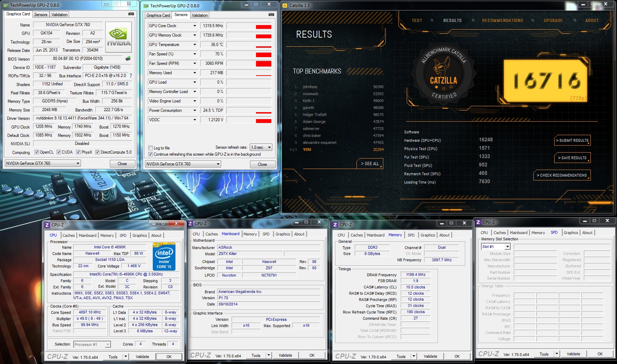Click the Catzilla Certified badge
Screen dimensions: 617x364
(x=443, y=74)
